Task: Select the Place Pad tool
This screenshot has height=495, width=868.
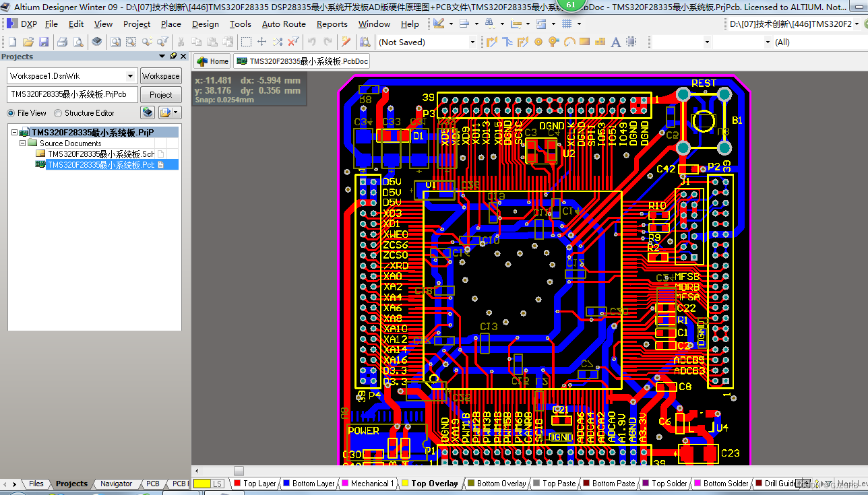Action: click(x=538, y=42)
